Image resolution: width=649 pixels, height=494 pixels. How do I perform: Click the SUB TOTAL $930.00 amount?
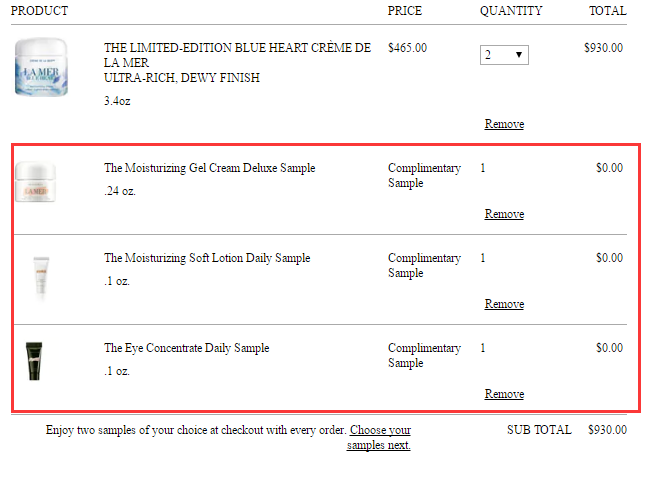[x=607, y=430]
